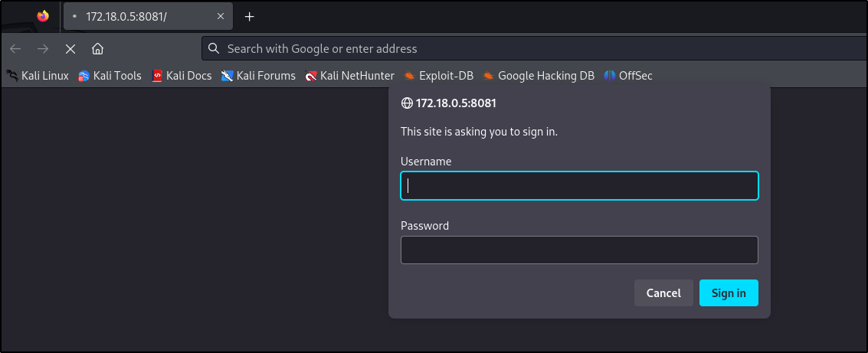
Task: Launch the Exploit-DB bookmark
Action: tap(439, 75)
